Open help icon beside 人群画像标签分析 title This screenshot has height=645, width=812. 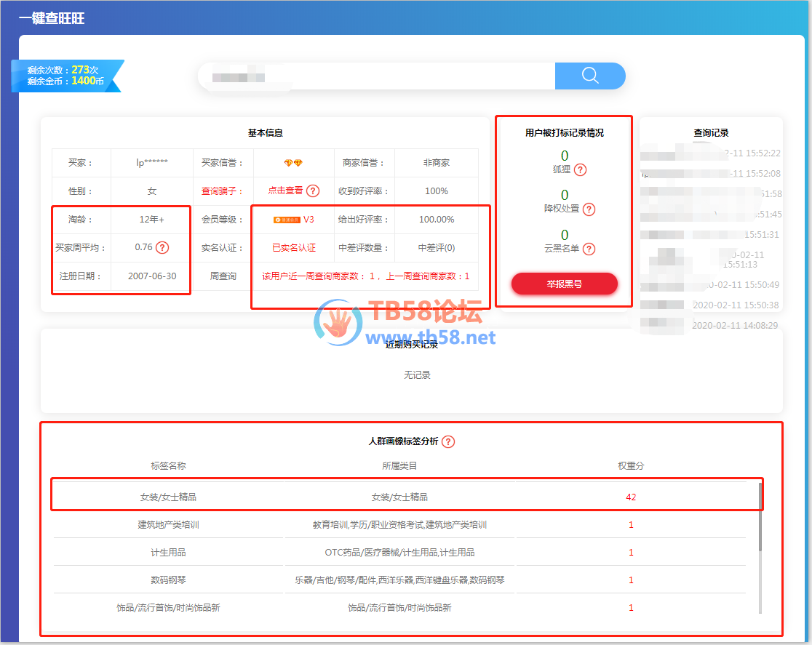click(x=448, y=441)
